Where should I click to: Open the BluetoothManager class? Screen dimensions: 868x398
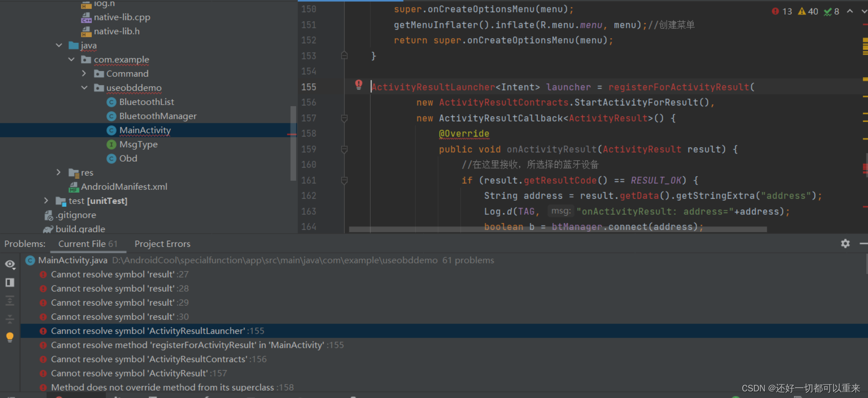coord(158,116)
